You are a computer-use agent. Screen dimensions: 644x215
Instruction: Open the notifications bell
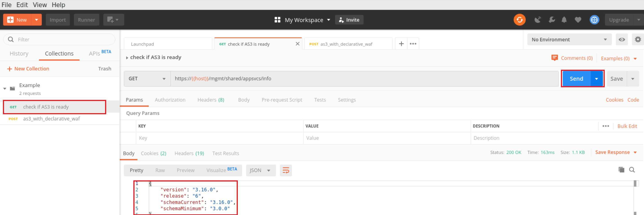click(564, 20)
